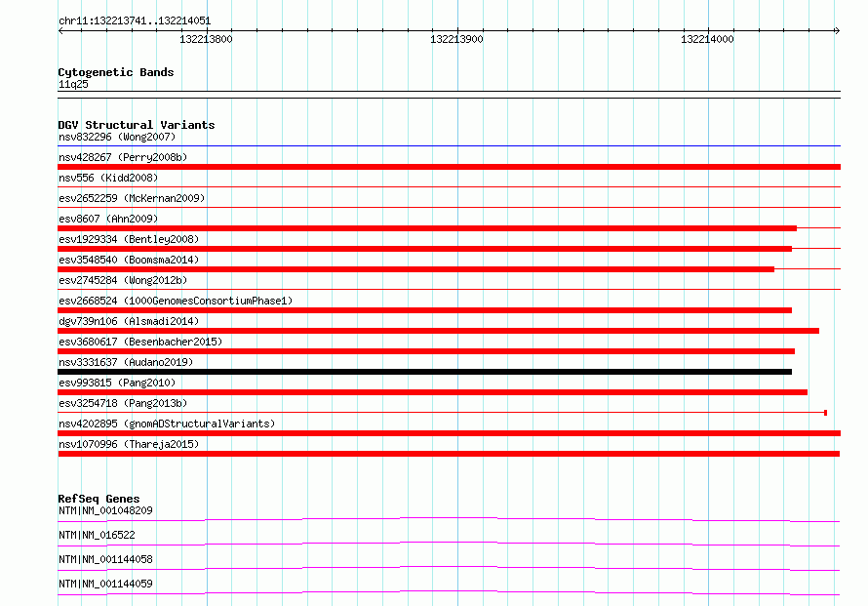
Task: Open variant esv2745284 (Wong2012b) label
Action: (123, 280)
